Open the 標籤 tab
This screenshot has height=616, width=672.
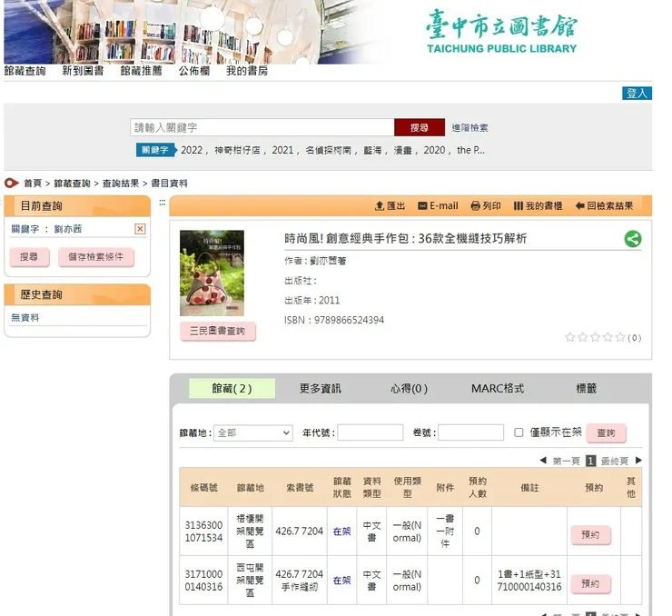coord(586,388)
